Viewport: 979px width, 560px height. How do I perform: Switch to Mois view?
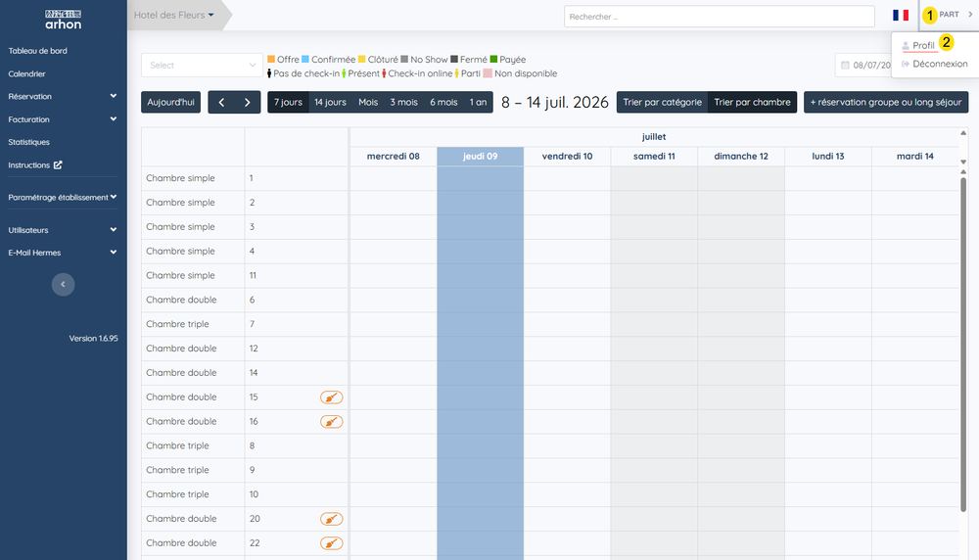tap(368, 103)
